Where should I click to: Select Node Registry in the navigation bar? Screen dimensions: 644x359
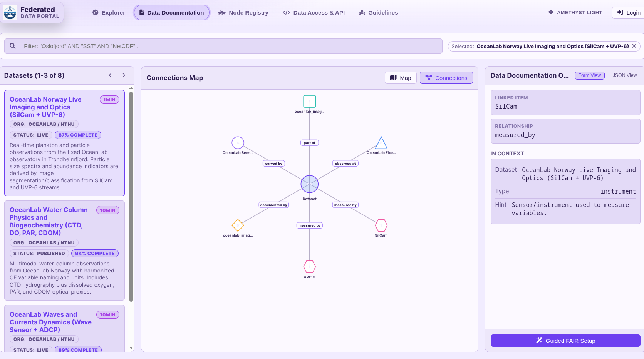click(x=243, y=12)
